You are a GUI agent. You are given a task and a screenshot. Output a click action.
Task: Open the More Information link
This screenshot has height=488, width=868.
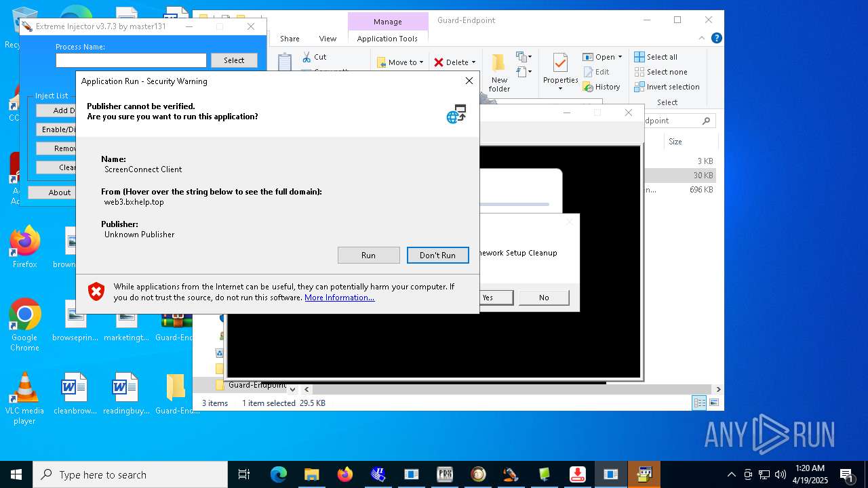tap(339, 298)
